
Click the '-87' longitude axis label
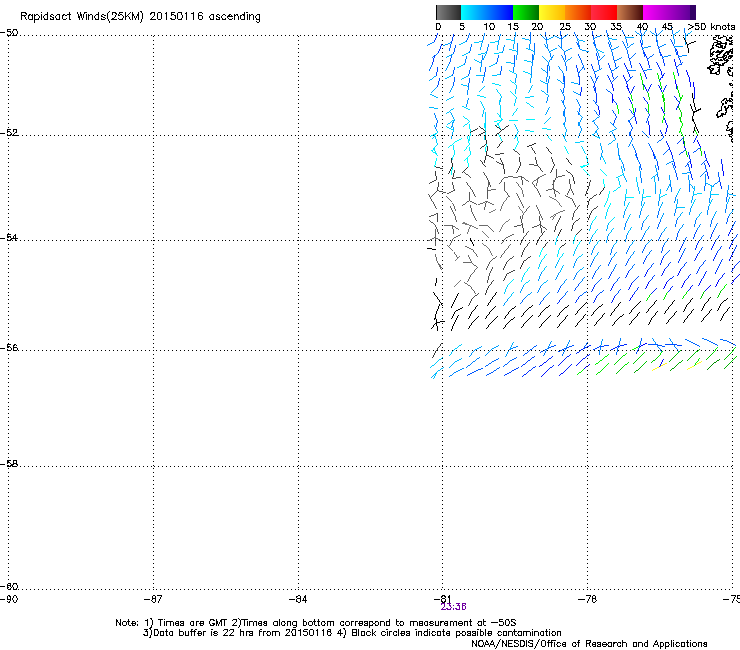tap(153, 599)
